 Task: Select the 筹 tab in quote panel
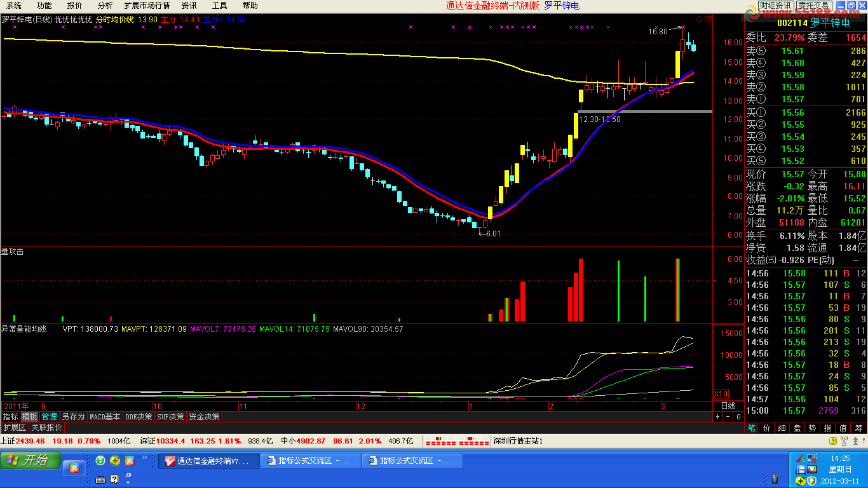[859, 428]
